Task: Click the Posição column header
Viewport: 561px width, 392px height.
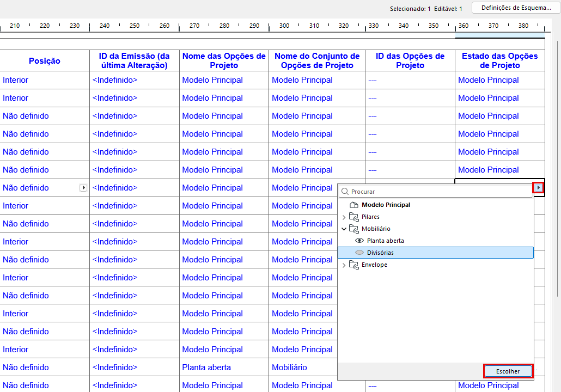Action: 44,61
